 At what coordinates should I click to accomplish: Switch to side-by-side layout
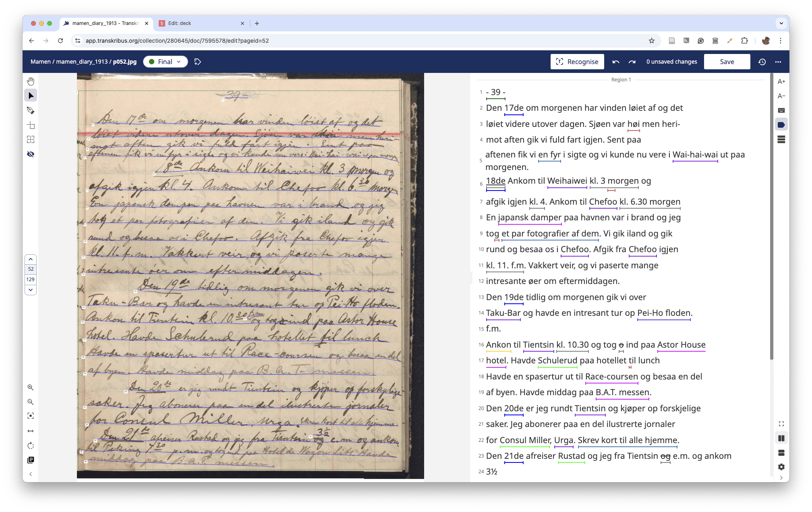click(x=781, y=438)
